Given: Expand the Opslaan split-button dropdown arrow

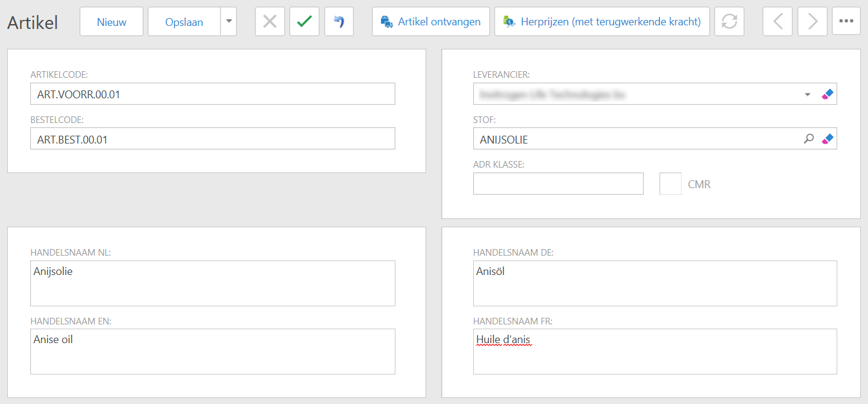Looking at the screenshot, I should [228, 22].
